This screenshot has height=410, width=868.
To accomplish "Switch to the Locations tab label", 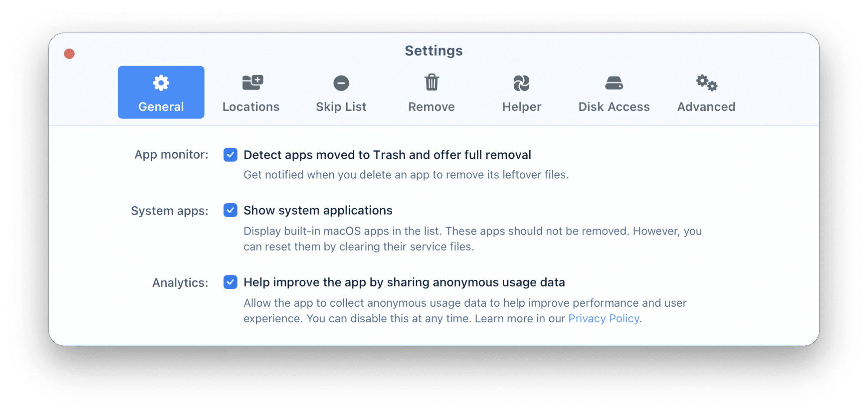I will tap(251, 107).
